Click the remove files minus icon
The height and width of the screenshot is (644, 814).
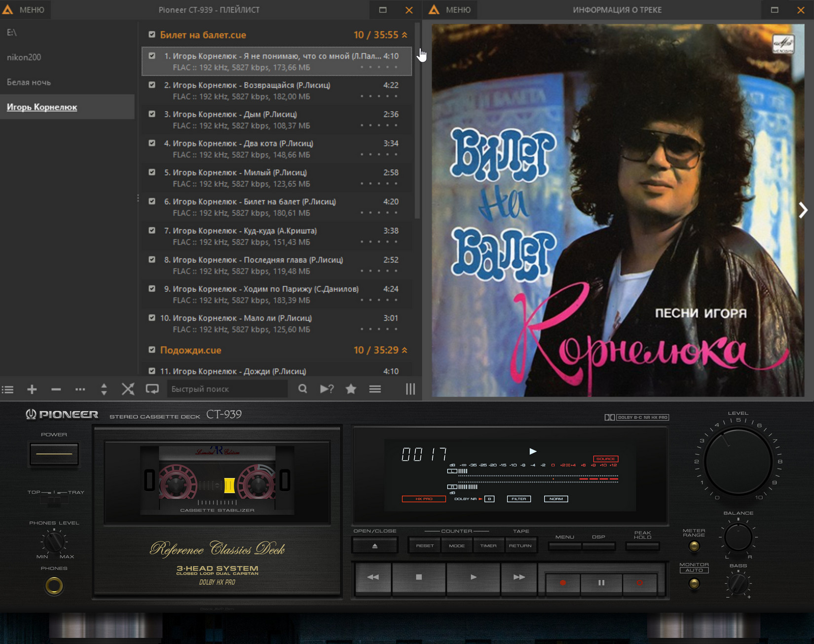pos(56,389)
